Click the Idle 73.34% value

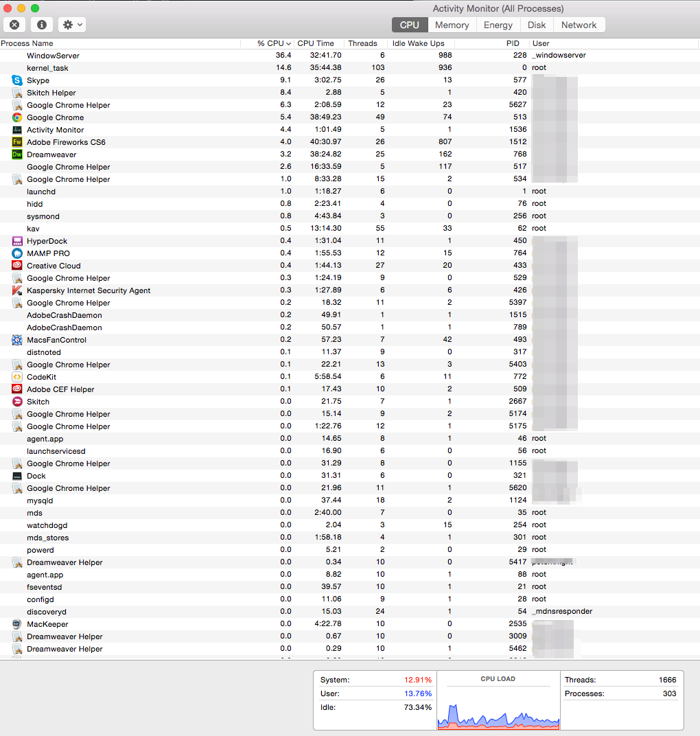pyautogui.click(x=417, y=707)
